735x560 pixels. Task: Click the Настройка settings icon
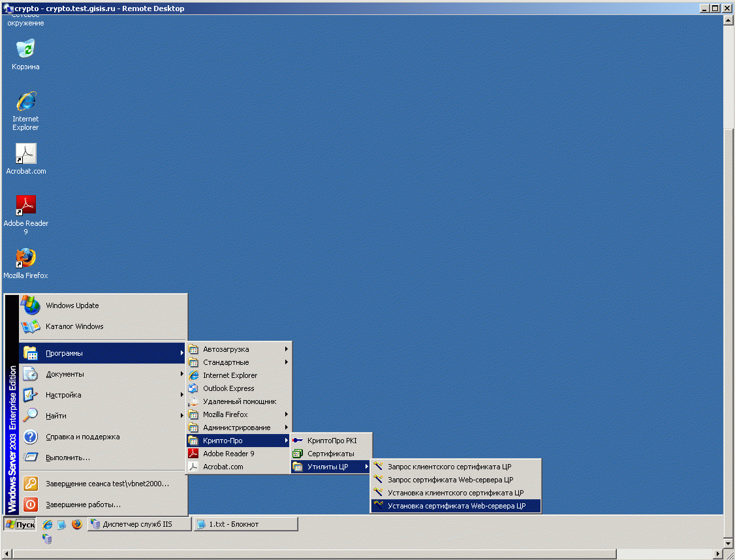(31, 395)
